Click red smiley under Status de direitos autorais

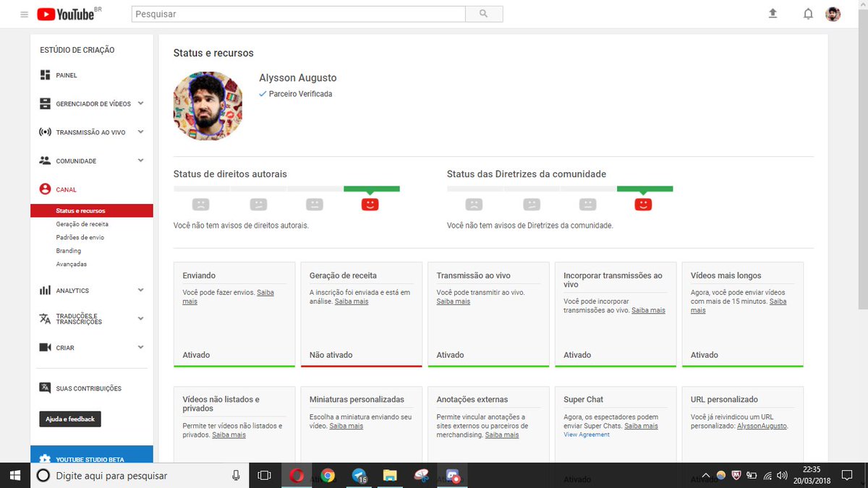tap(370, 205)
